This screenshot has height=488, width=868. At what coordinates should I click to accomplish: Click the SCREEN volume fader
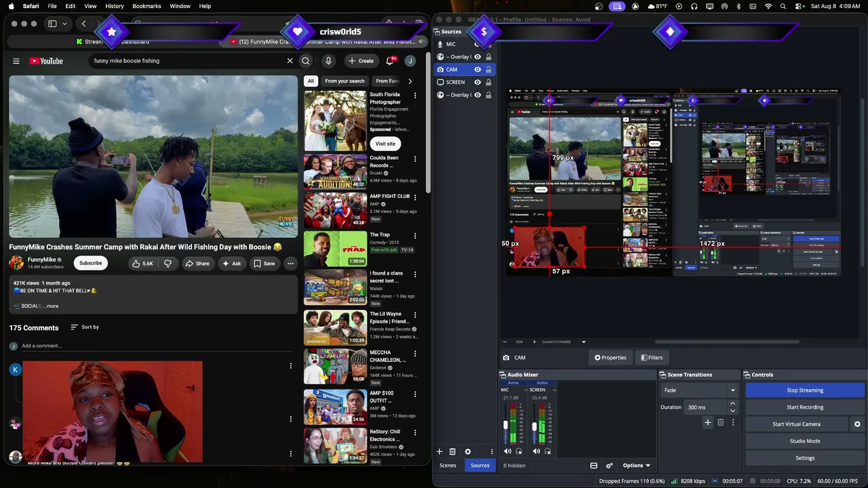click(x=534, y=426)
